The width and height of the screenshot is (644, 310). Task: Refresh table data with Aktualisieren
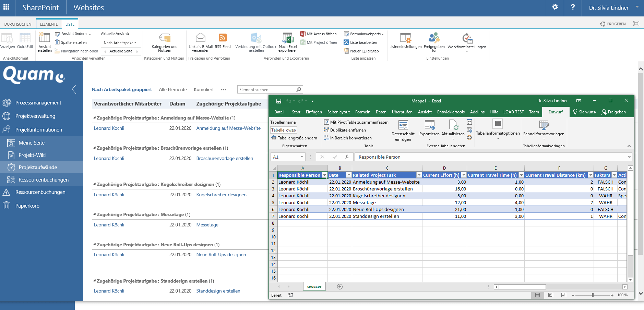453,129
